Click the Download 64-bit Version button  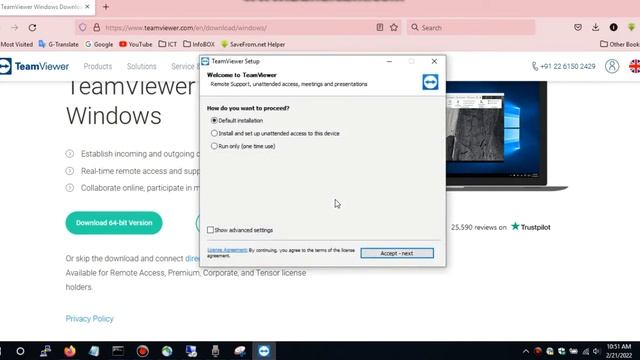114,223
